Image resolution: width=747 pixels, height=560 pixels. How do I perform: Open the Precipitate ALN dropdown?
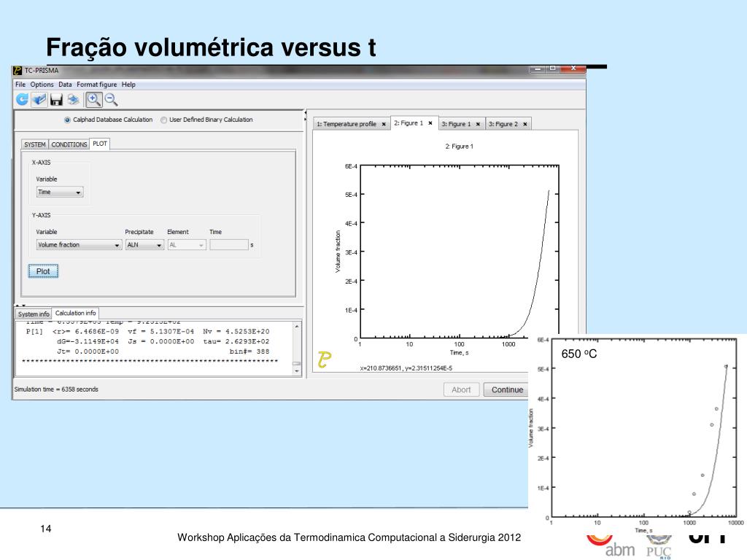[145, 245]
